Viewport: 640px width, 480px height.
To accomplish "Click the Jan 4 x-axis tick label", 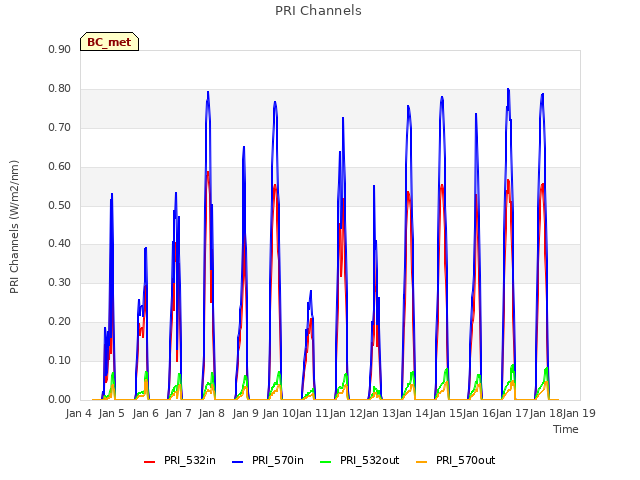I will 79,413.
